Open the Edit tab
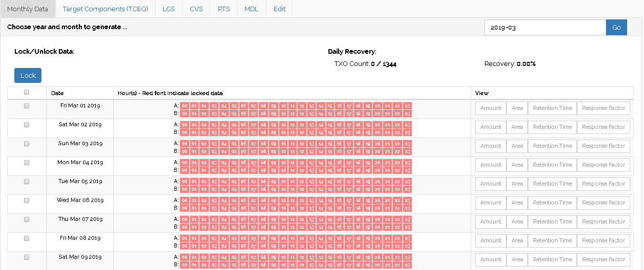 click(x=279, y=9)
